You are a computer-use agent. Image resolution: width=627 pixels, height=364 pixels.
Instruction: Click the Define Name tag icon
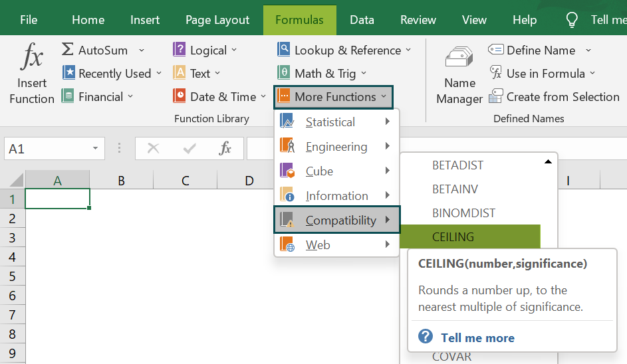496,50
